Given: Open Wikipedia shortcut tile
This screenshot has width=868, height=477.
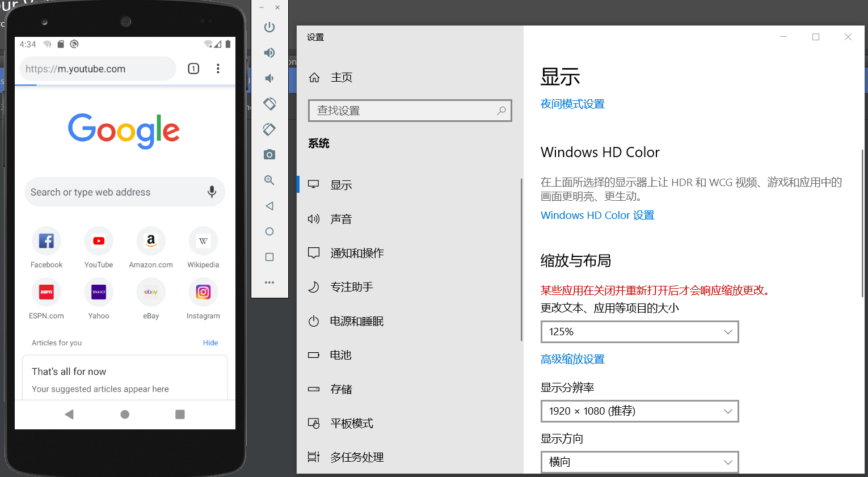Looking at the screenshot, I should (x=203, y=248).
